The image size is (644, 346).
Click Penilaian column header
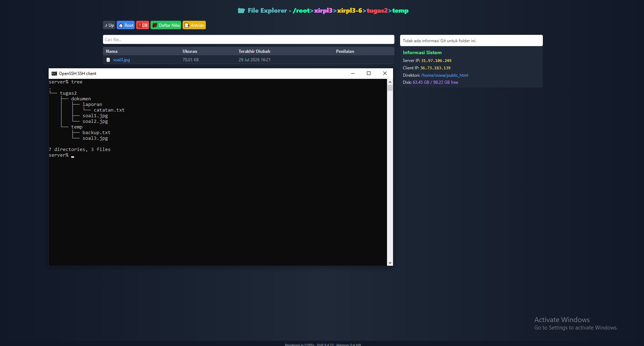click(345, 51)
